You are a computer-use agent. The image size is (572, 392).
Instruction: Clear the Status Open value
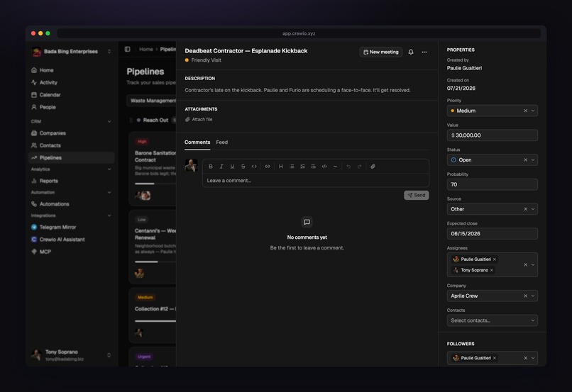pyautogui.click(x=526, y=160)
